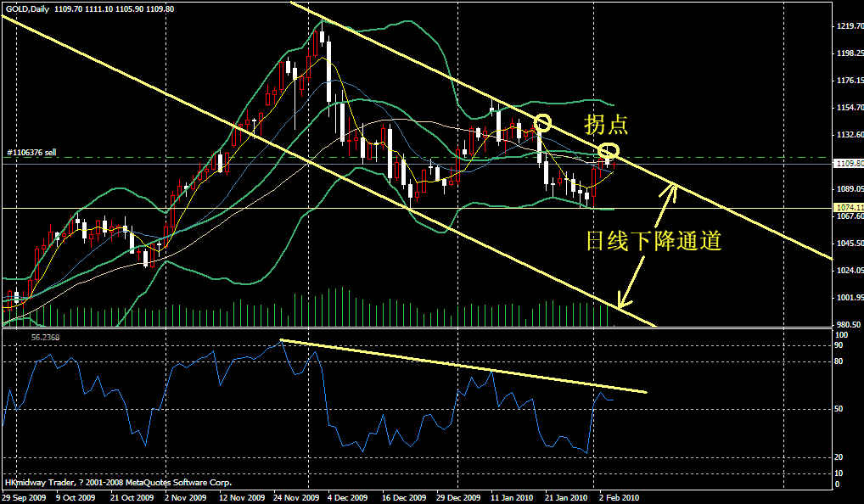Screen dimensions: 864x504
Task: Click the 1132.60 price axis label
Action: click(x=850, y=134)
